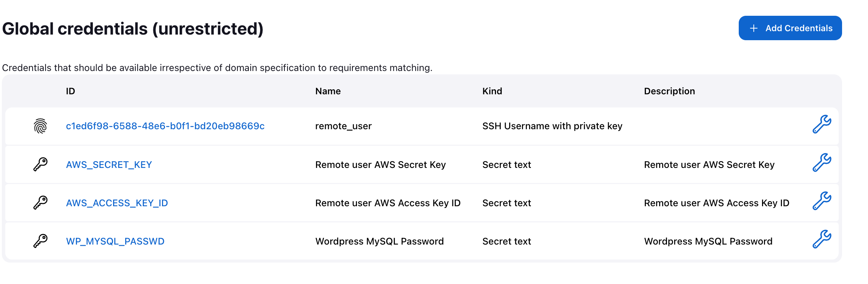868x284 pixels.
Task: Open wrench update icon for remote_user row
Action: coord(821,125)
